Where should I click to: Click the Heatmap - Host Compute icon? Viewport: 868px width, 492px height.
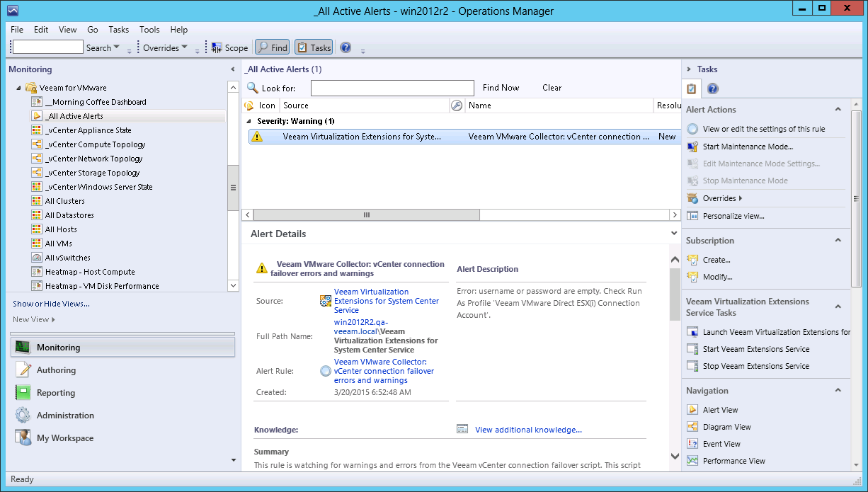click(x=37, y=272)
